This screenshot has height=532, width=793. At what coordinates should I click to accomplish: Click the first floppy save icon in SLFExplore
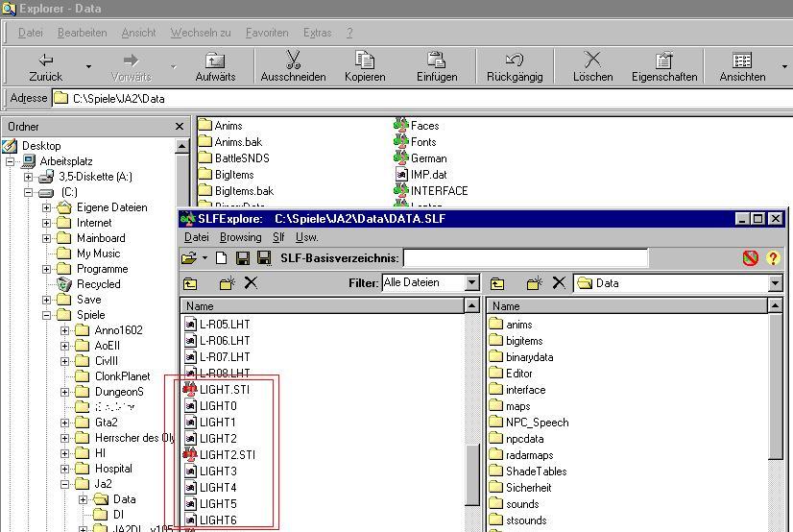click(x=243, y=258)
